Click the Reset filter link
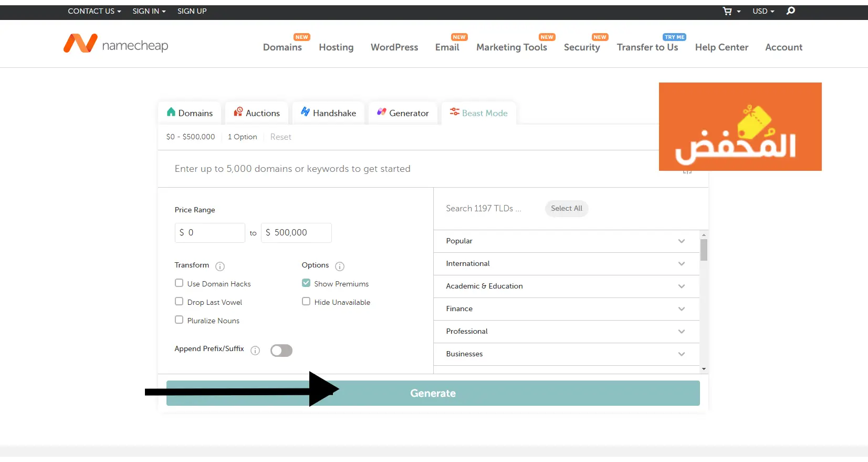Viewport: 868px width, 462px height. pos(280,137)
